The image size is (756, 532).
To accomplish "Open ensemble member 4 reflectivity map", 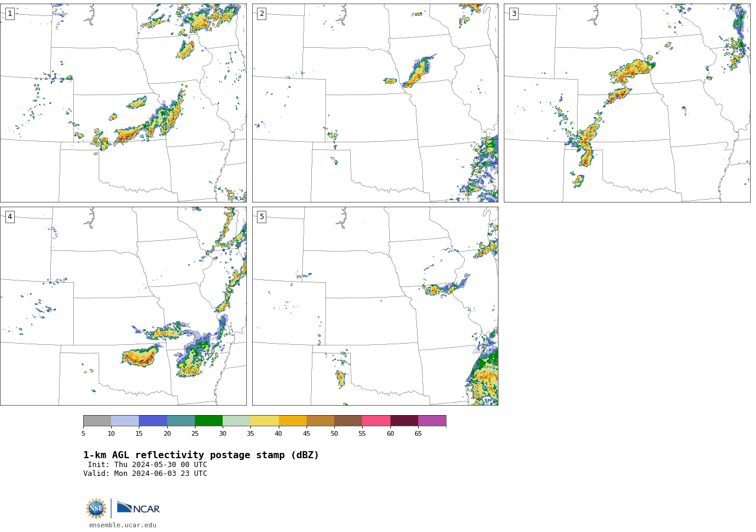I will pyautogui.click(x=123, y=306).
